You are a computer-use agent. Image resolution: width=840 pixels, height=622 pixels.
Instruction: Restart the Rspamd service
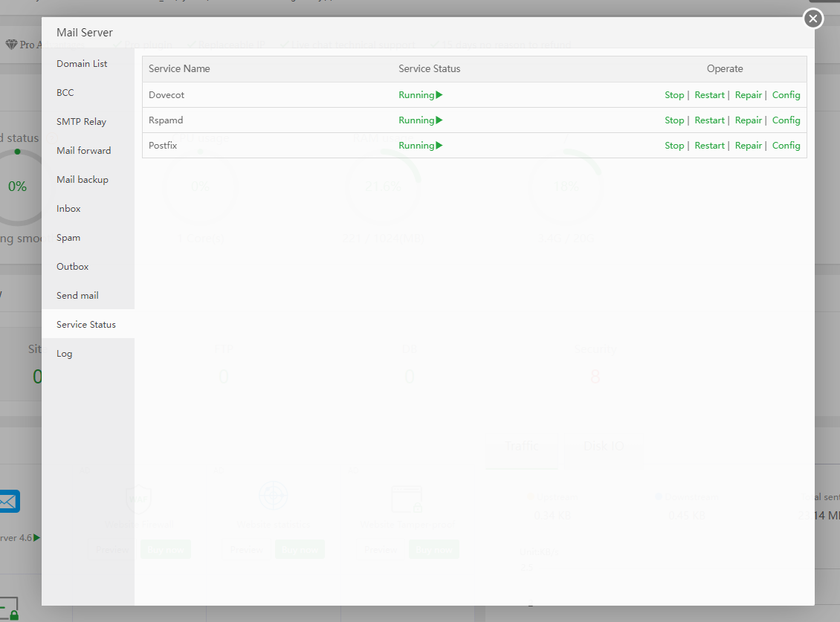709,120
